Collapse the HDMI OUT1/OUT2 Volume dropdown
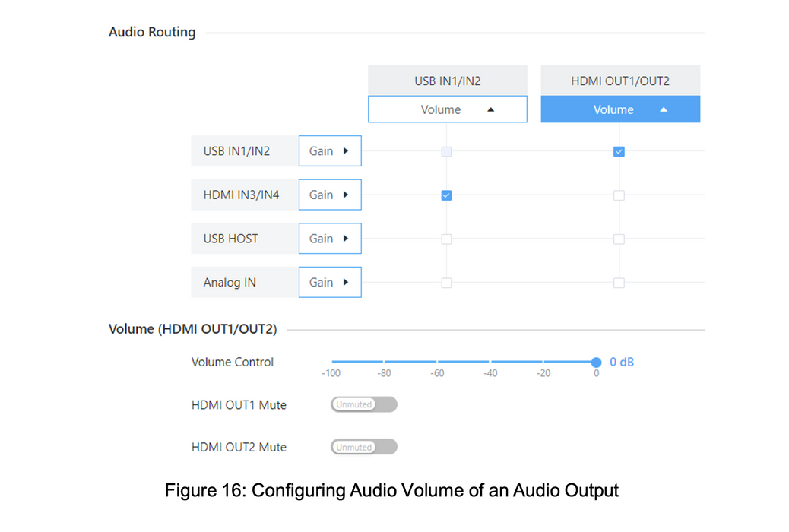This screenshot has width=789, height=532. tap(619, 109)
